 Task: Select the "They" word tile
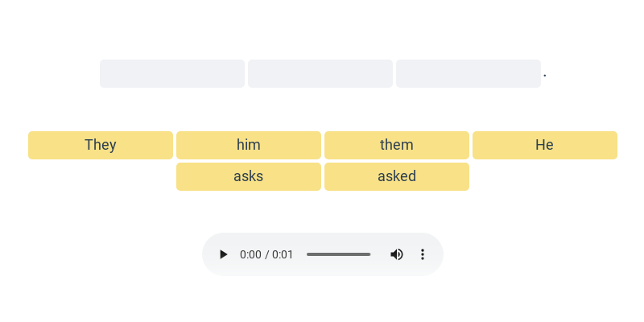point(101,145)
